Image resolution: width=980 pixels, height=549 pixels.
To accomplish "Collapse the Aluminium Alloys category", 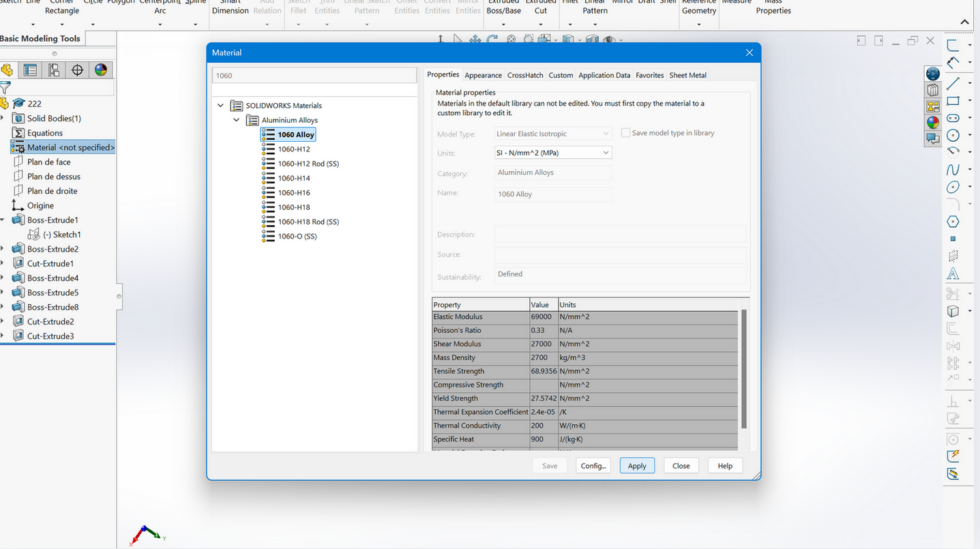I will (237, 120).
